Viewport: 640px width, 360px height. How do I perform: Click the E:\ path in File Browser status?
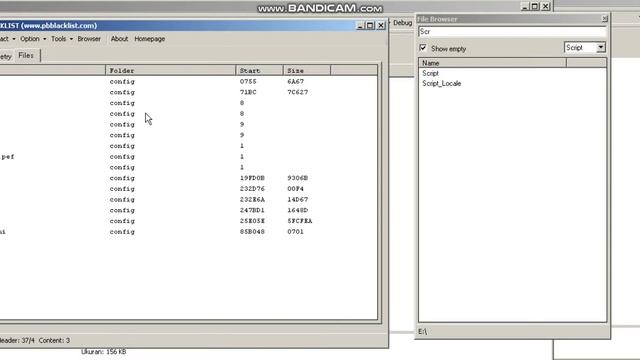pos(422,331)
